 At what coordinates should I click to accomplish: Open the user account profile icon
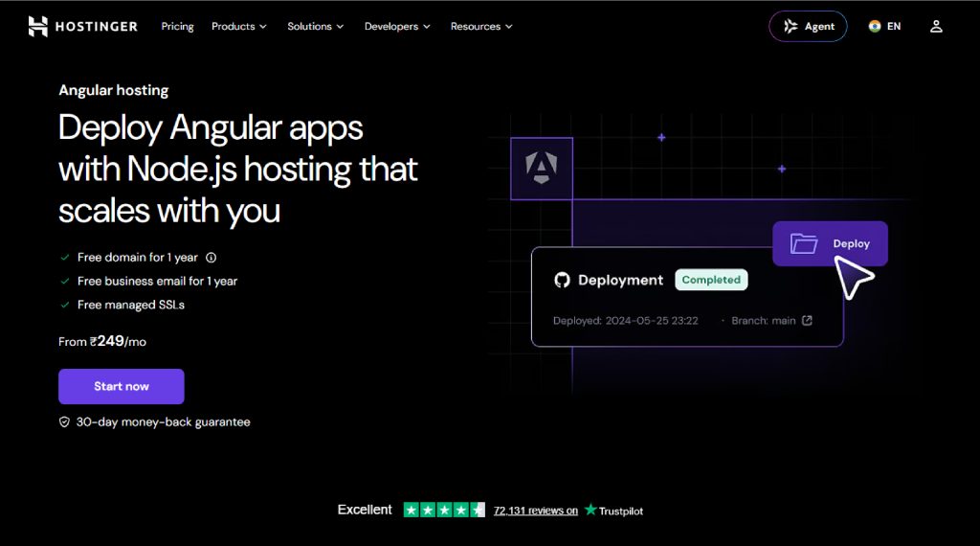pos(936,26)
